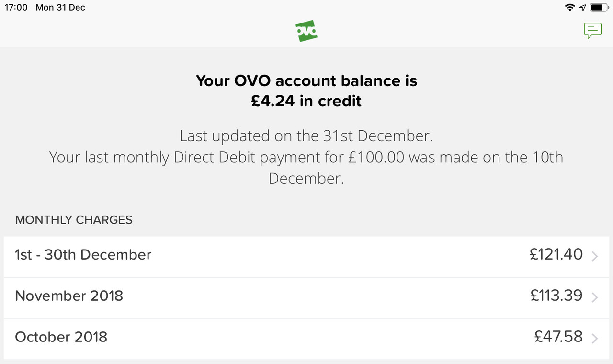Open 1st - 30th December charges
Screen dimensions: 613x364
pos(83,255)
